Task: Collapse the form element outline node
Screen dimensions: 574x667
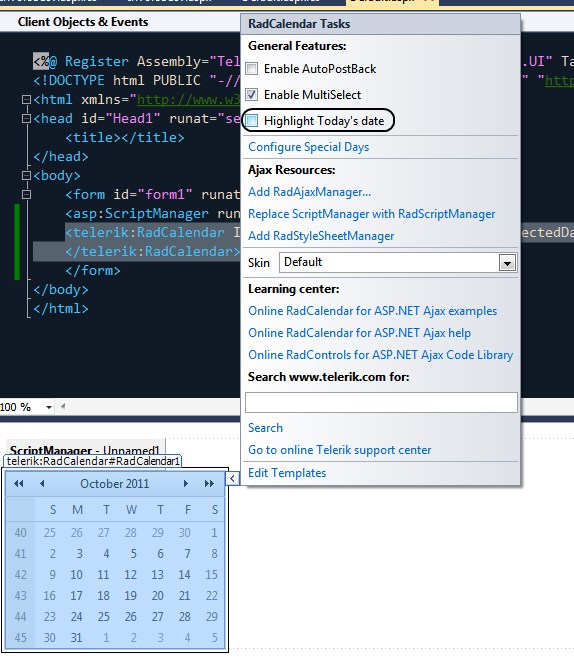Action: coord(26,194)
